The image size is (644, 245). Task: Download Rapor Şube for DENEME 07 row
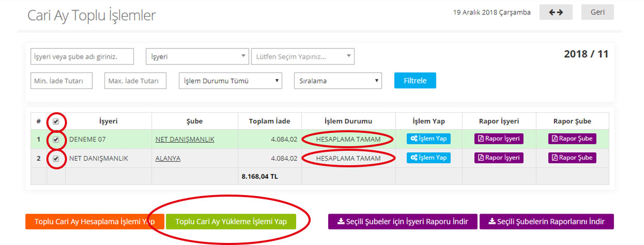[x=572, y=138]
